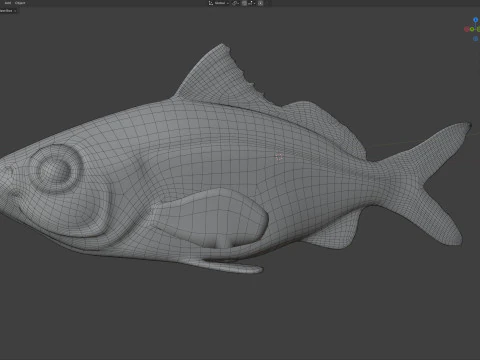Click the blue Z axis gizmo ball

click(476, 20)
